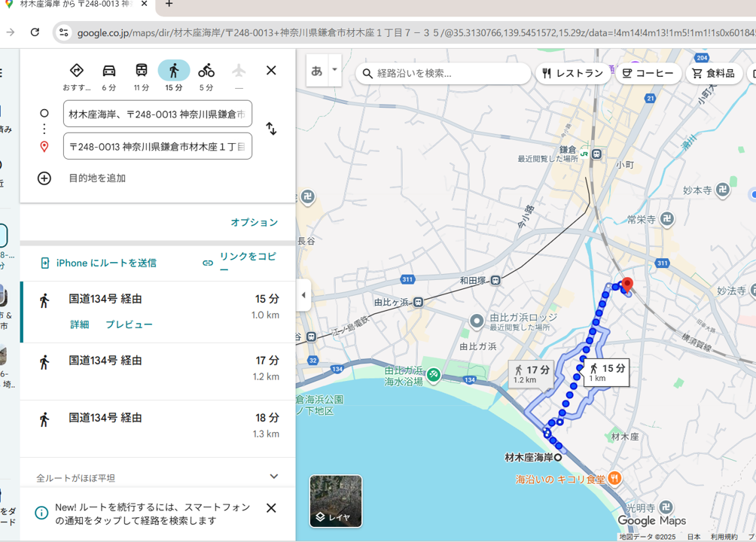Select the transit travel mode icon
Screen dimensions: 756x542
142,71
